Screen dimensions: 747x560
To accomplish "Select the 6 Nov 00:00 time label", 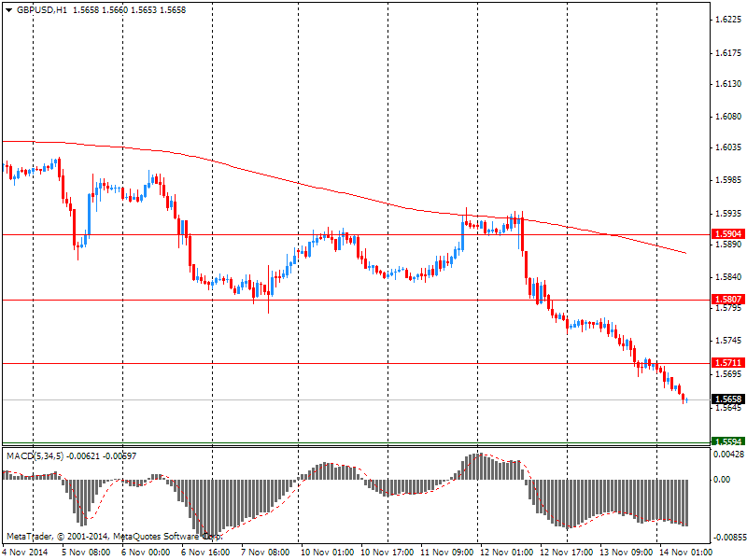I will [x=146, y=552].
